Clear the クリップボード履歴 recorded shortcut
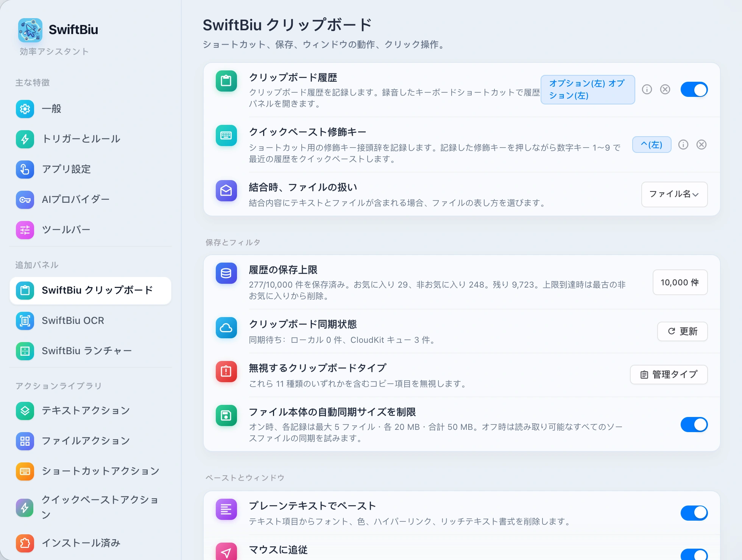Viewport: 742px width, 560px height. pyautogui.click(x=665, y=90)
